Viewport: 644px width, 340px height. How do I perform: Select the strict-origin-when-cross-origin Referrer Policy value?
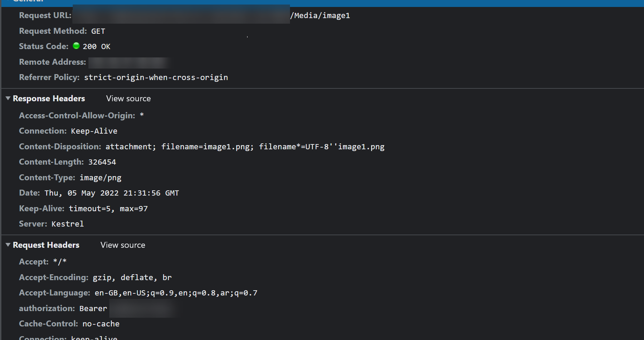point(156,77)
